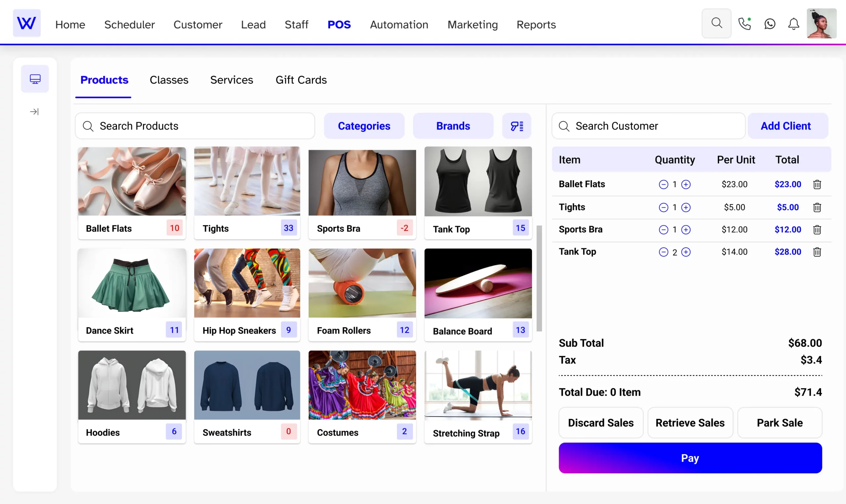
Task: Click the WhatsApp icon in toolbar
Action: (x=770, y=24)
